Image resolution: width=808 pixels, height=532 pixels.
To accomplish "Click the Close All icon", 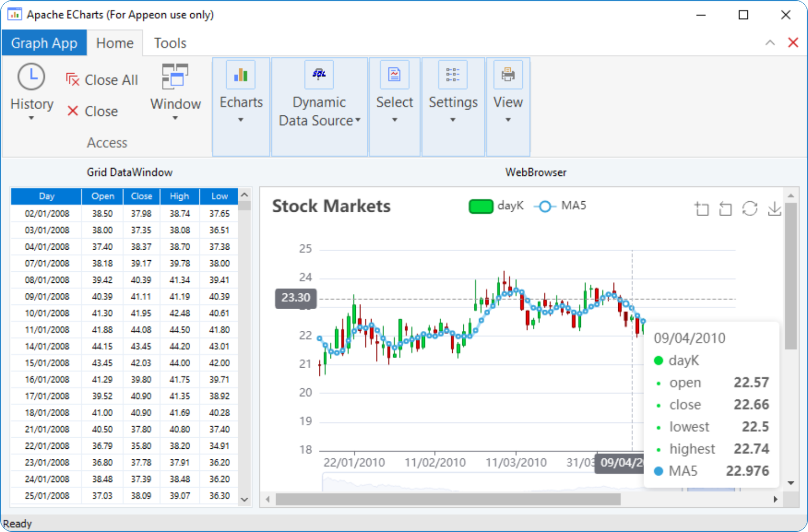I will [73, 80].
